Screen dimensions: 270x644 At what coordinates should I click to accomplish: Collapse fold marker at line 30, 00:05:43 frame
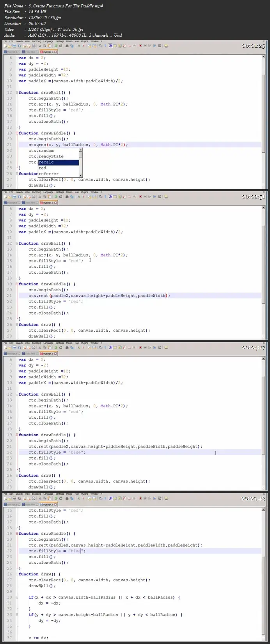tap(17, 597)
